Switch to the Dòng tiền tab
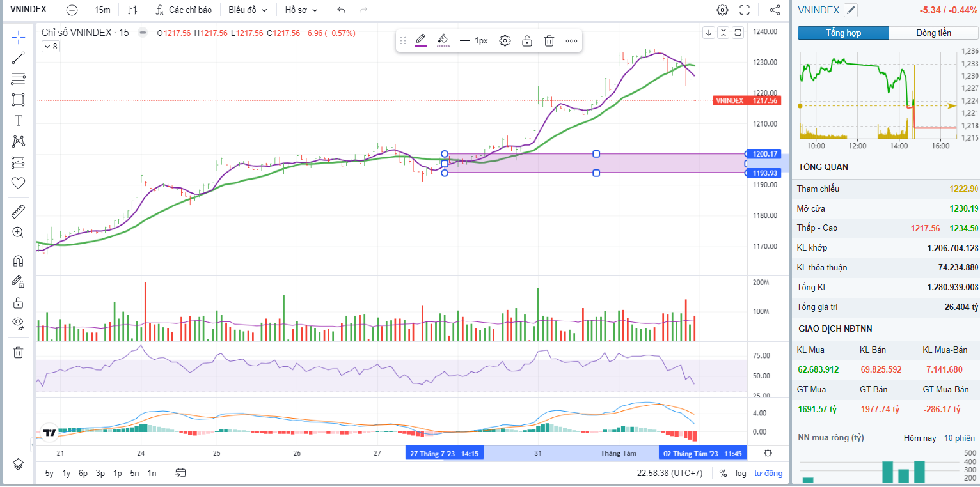Viewport: 980px width, 487px height. click(933, 33)
